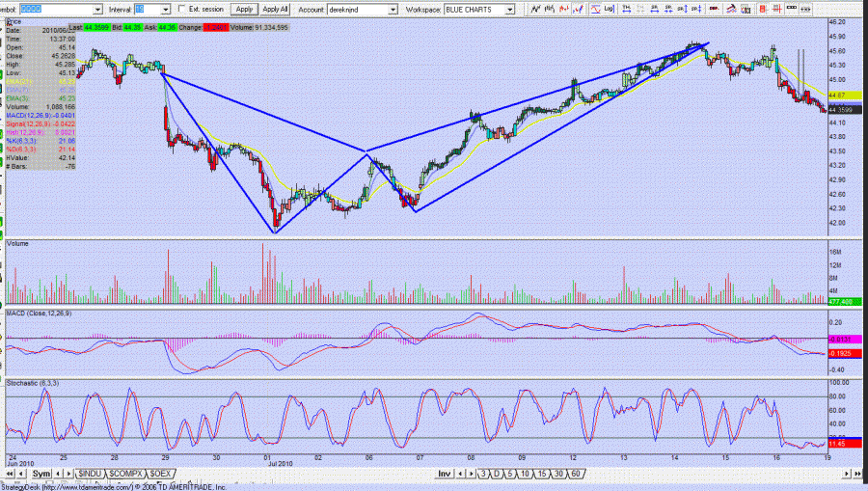Select the red vertical bar cursor icon

[x=762, y=9]
